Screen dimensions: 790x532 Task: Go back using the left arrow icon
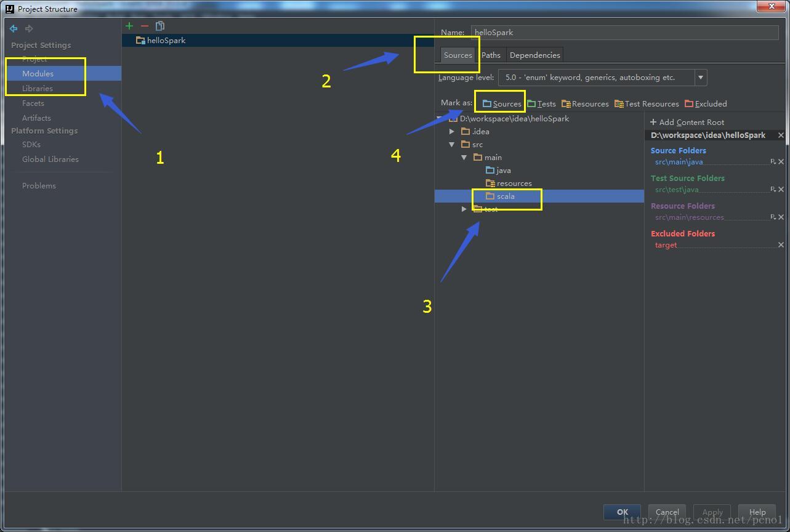point(14,28)
